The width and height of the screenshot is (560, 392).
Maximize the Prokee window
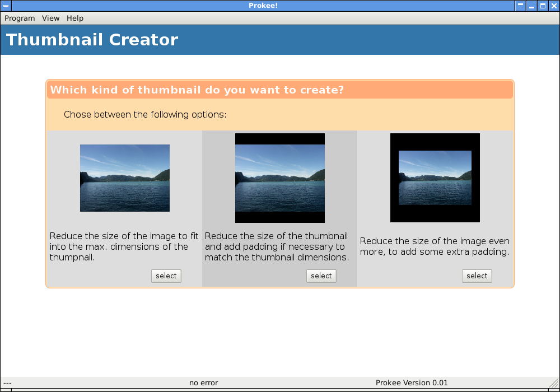[543, 6]
